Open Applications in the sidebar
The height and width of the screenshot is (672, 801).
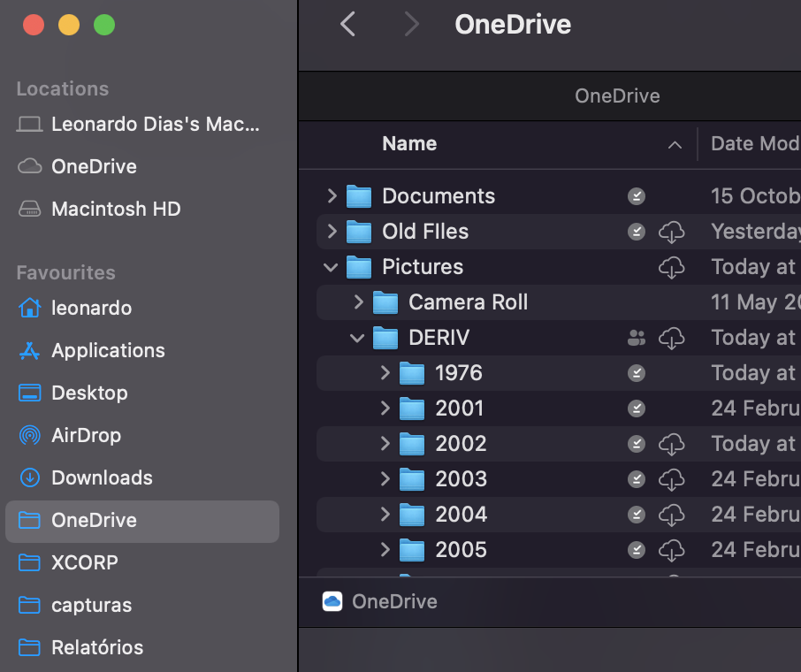[x=107, y=350]
